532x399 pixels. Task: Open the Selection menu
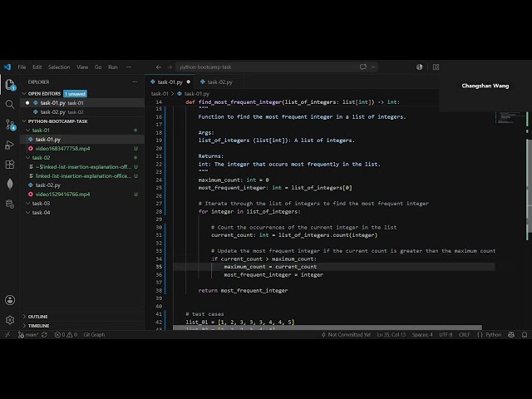pyautogui.click(x=59, y=67)
